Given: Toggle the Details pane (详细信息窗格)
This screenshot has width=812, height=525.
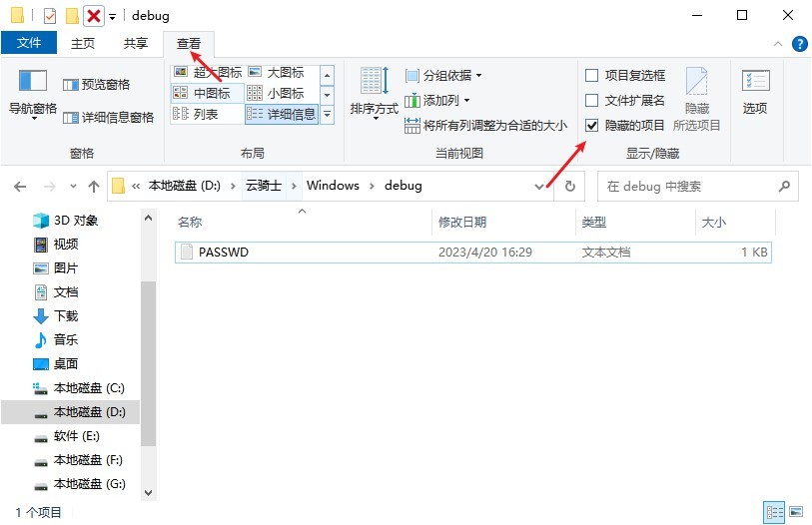Looking at the screenshot, I should [108, 118].
